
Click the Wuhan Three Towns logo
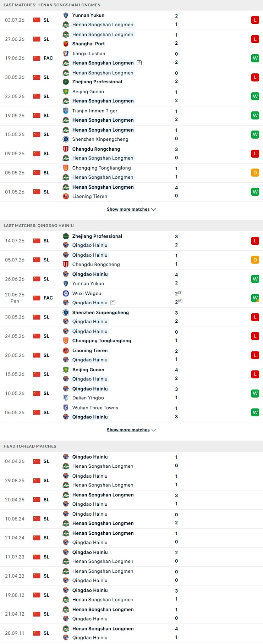pyautogui.click(x=66, y=408)
